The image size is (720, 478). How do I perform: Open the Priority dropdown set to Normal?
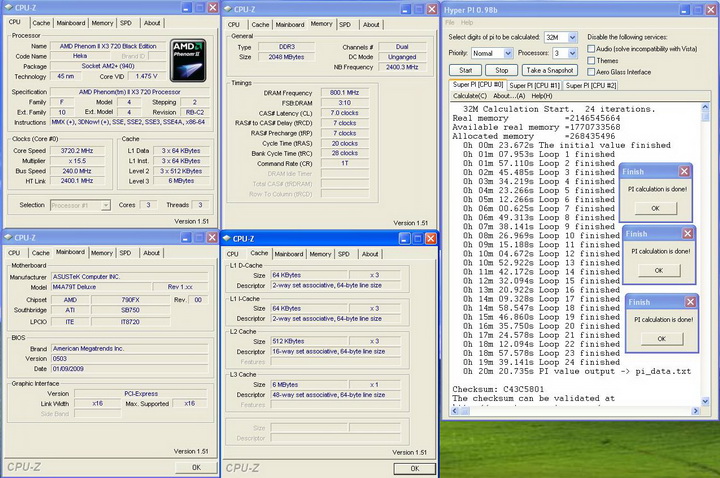(508, 53)
